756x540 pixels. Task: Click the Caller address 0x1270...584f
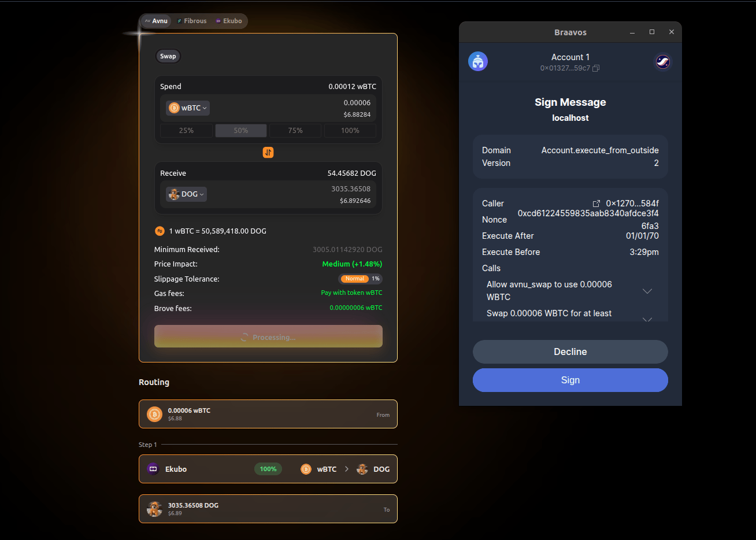click(x=632, y=204)
